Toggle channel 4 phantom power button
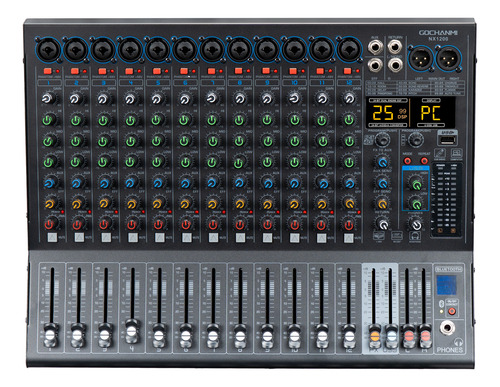This screenshot has height=387, width=500. coord(129,71)
